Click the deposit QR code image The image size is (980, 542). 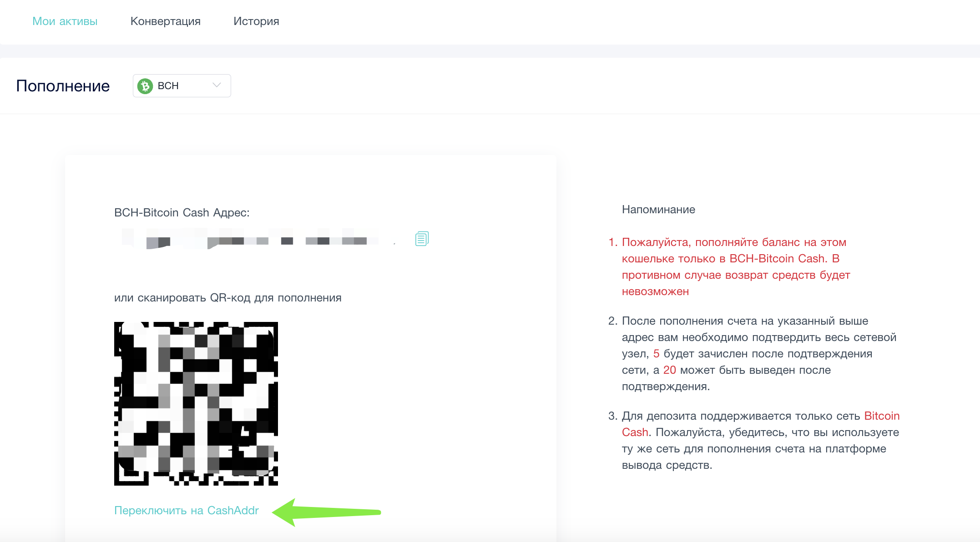click(x=196, y=404)
